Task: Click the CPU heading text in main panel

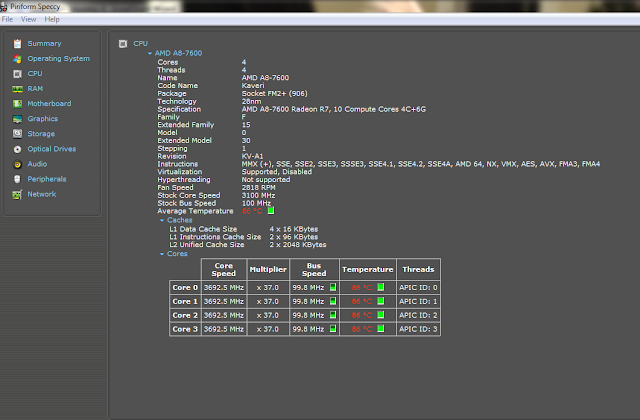Action: tap(141, 44)
